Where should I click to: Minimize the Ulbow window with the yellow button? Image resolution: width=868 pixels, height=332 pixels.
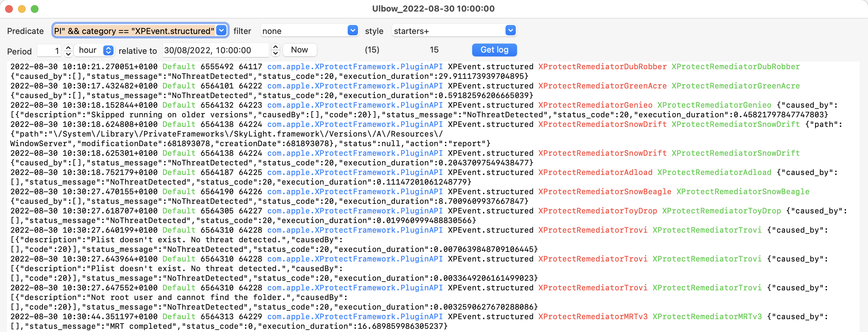click(x=22, y=9)
